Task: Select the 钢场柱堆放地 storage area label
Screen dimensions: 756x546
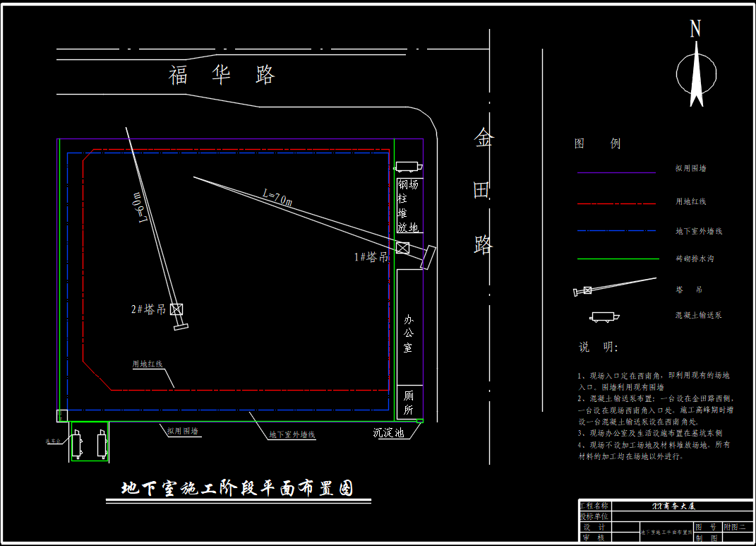Action: point(409,206)
